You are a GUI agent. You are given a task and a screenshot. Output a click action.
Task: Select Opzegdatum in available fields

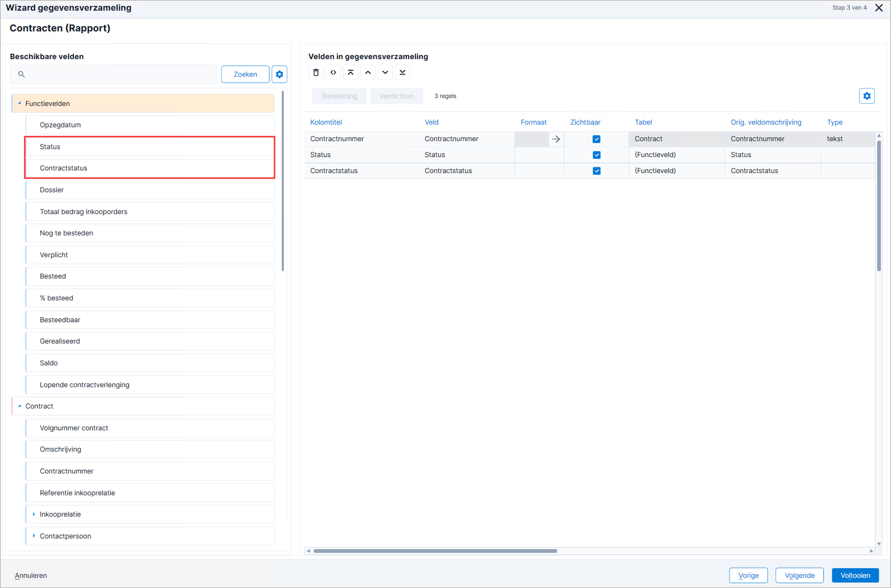tap(150, 125)
